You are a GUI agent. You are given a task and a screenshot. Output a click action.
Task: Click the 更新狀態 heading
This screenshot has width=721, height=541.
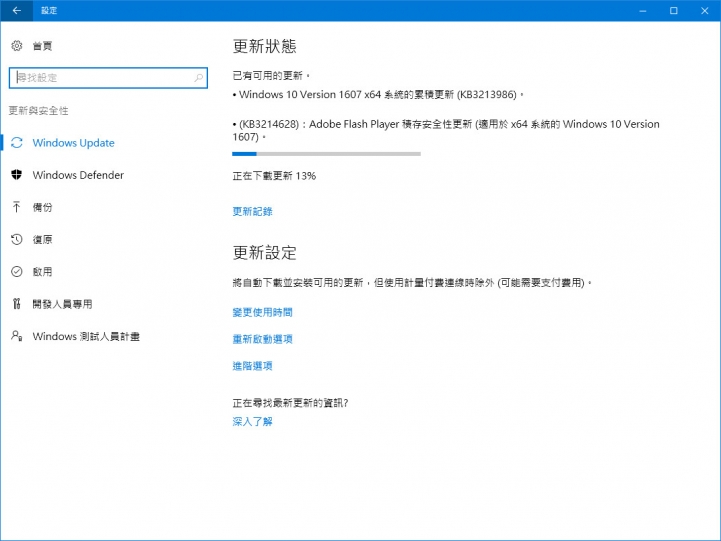(264, 46)
